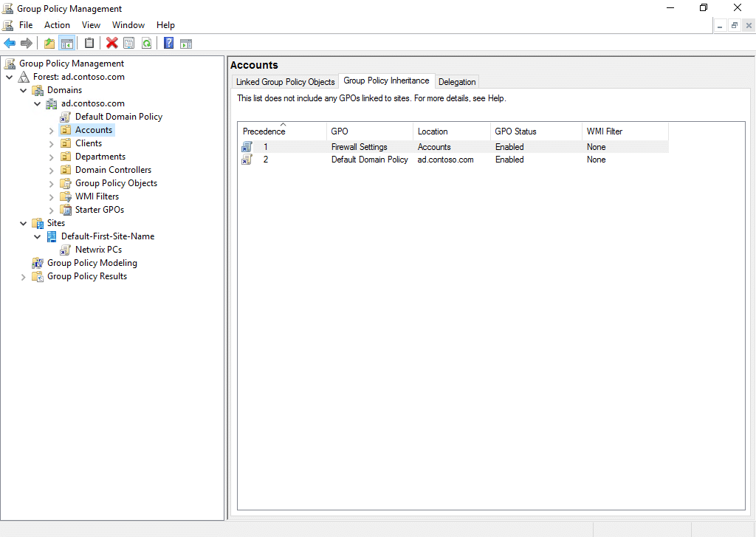Expand the WMI Filters node
The image size is (756, 537).
click(x=51, y=197)
